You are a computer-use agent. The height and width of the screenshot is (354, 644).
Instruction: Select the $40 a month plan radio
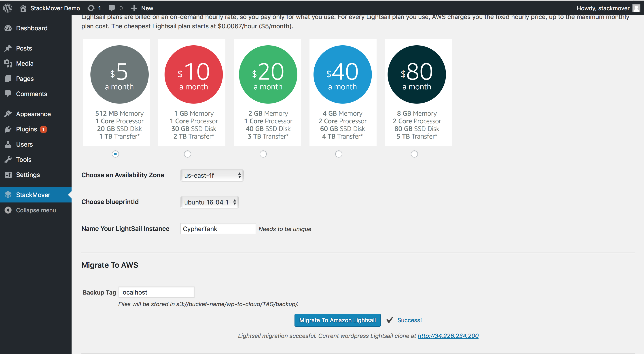339,154
